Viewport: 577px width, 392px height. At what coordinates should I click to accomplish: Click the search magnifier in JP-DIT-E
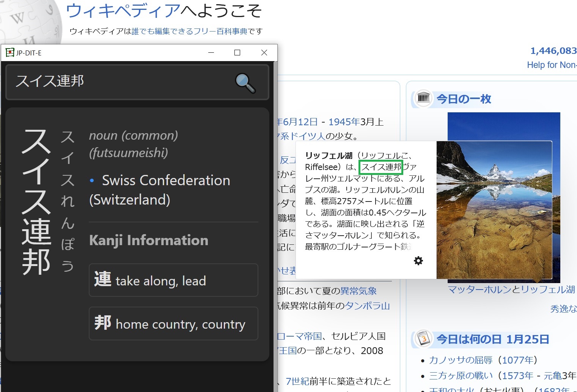(245, 82)
